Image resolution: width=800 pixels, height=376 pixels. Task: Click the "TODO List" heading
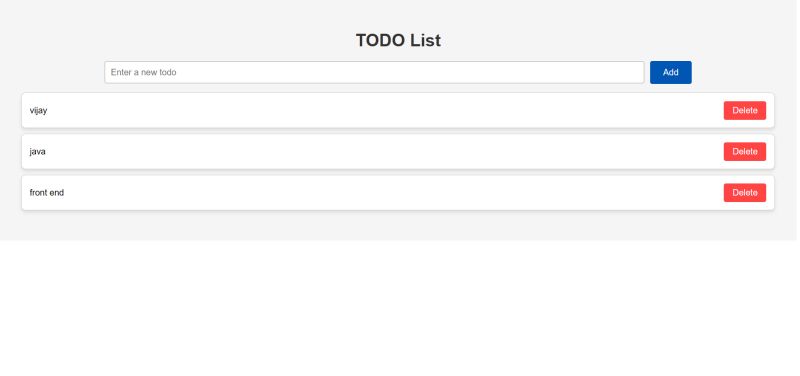(x=398, y=40)
